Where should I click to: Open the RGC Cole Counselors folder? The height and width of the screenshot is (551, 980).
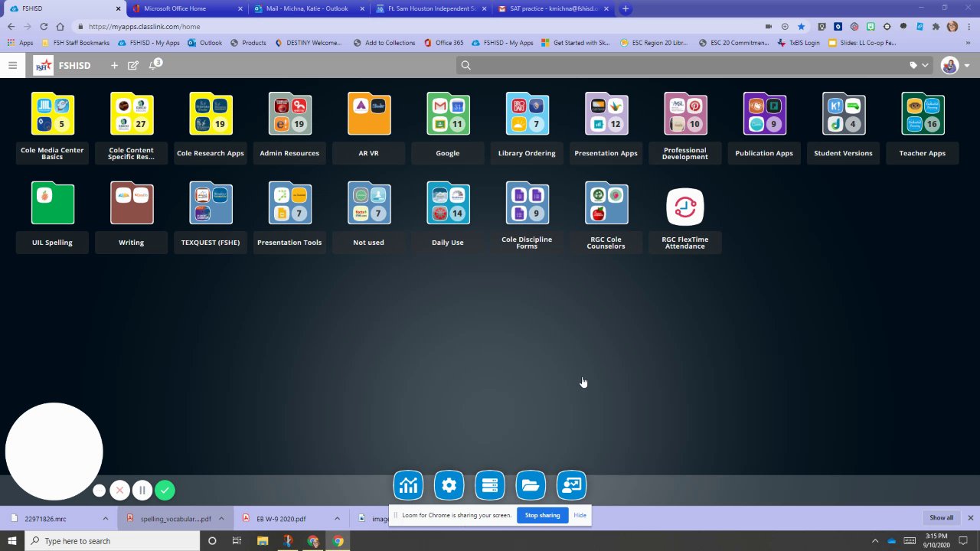click(606, 204)
